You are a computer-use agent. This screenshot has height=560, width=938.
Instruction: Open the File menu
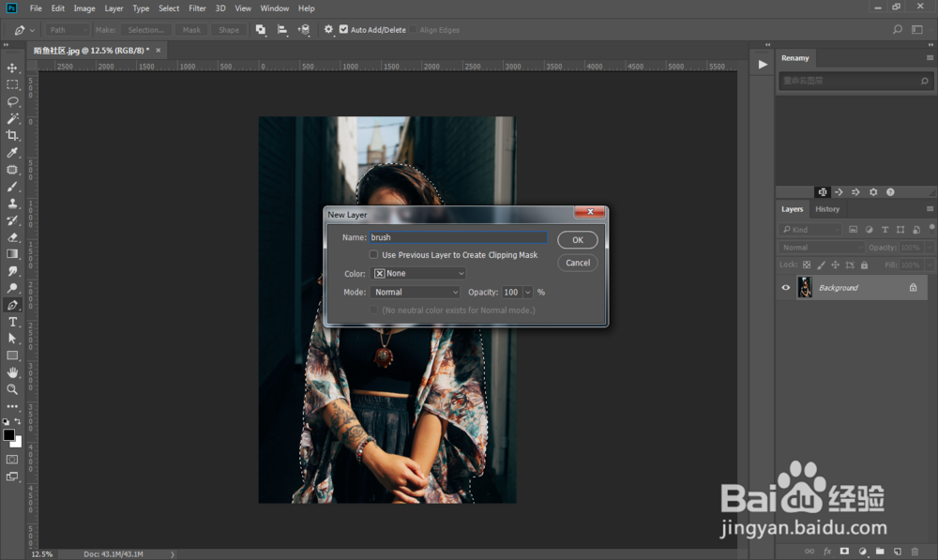pos(36,8)
